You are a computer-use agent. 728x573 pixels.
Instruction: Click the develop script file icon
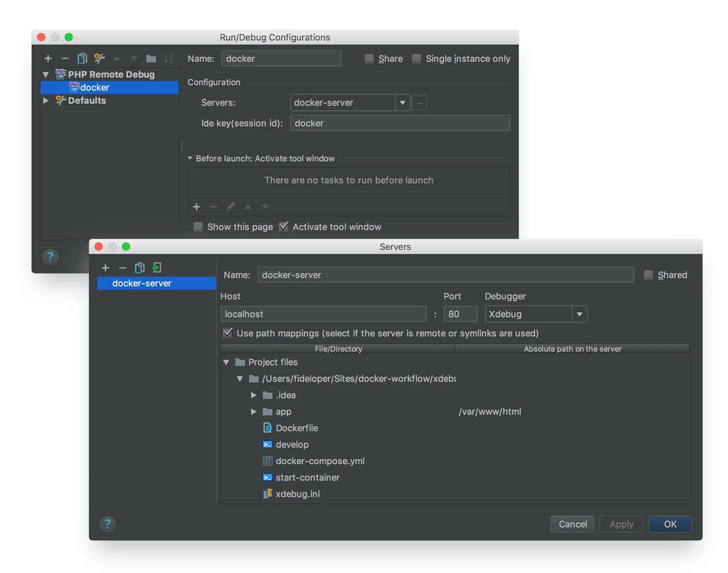(x=267, y=444)
